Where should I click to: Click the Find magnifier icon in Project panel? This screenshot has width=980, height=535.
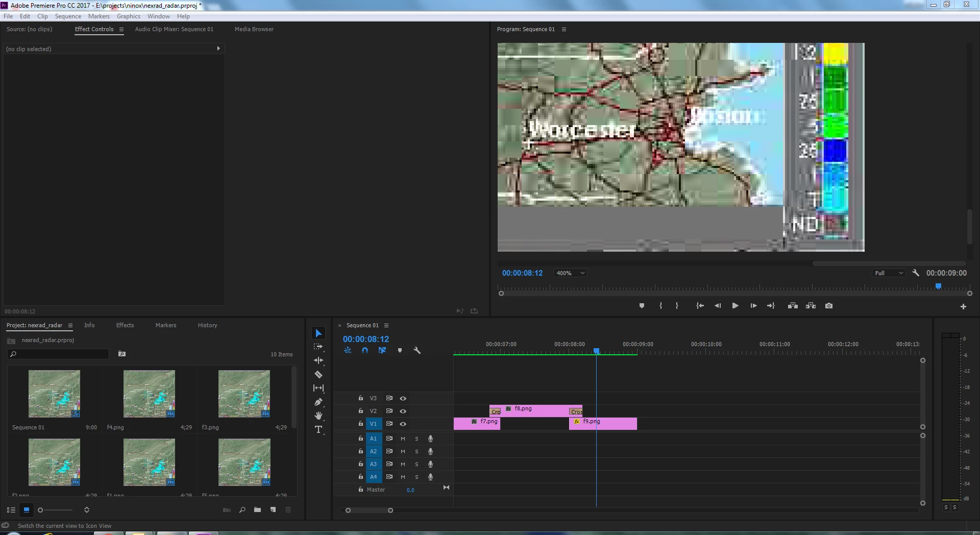coord(242,510)
